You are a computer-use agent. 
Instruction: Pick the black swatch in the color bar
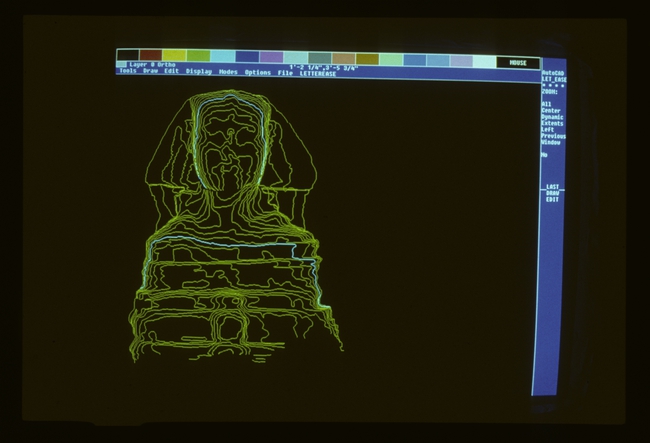pyautogui.click(x=127, y=56)
